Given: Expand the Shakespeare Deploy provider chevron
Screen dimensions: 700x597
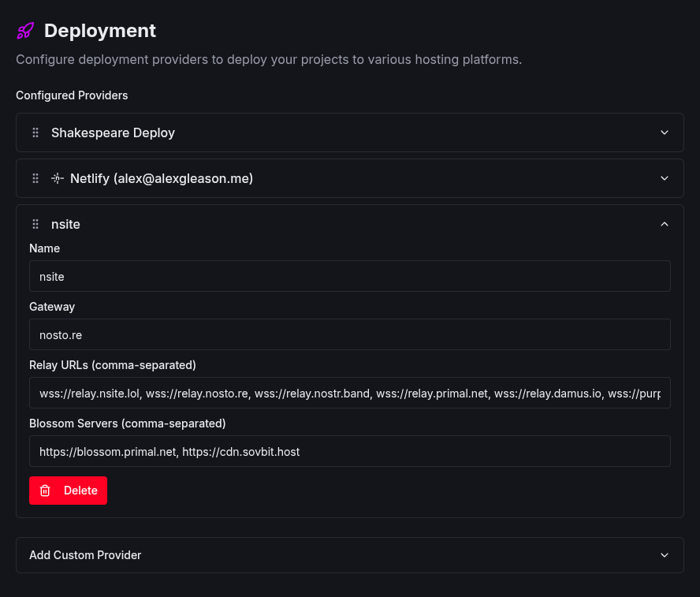Looking at the screenshot, I should [664, 132].
